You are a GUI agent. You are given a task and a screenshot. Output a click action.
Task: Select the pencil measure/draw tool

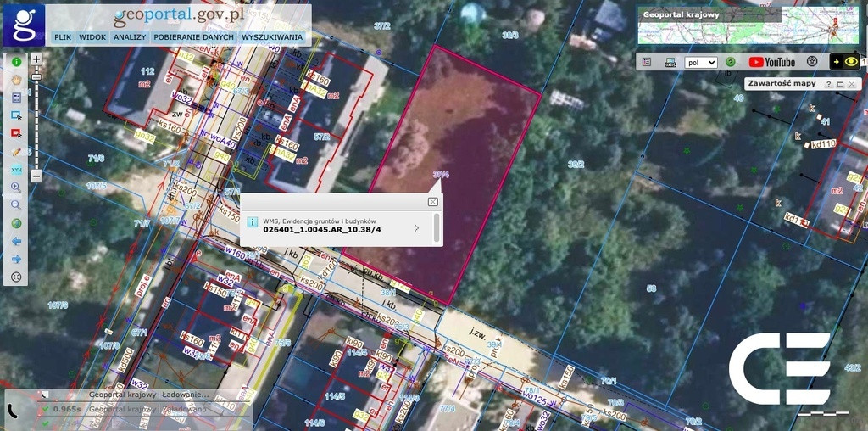point(16,151)
